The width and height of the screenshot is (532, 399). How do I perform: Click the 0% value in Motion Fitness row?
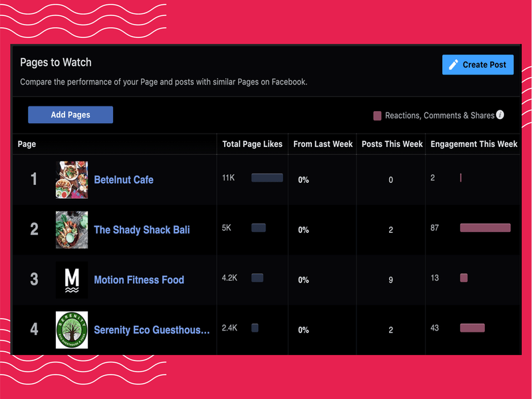[x=304, y=280]
